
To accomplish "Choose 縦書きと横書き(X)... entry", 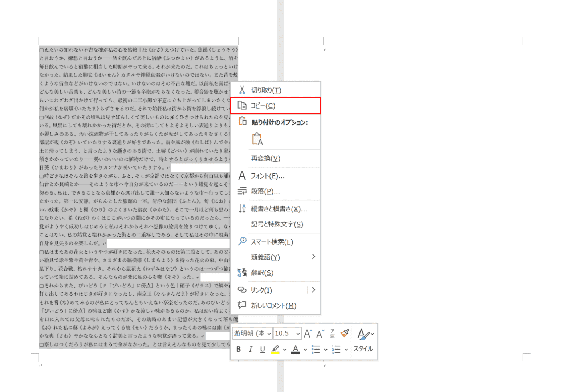I will tap(276, 209).
